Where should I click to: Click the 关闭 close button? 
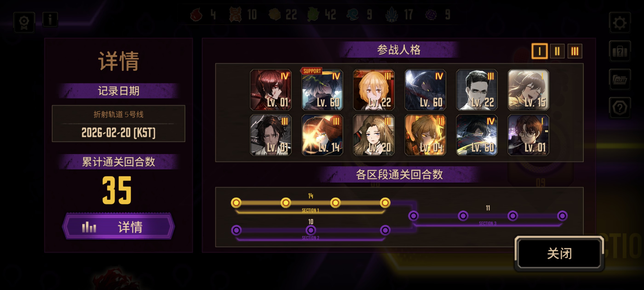point(560,253)
